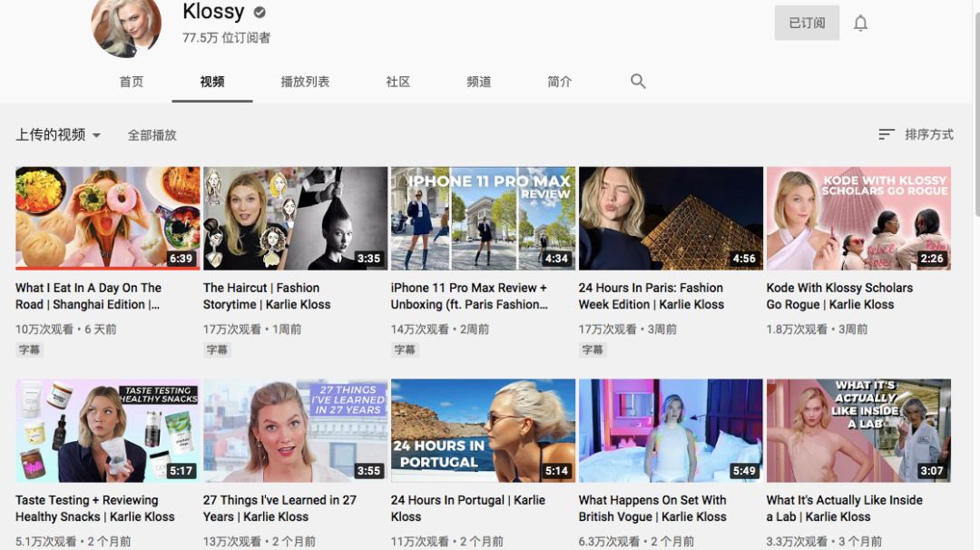Open the 首页 tab
Screen dimensions: 980x550
(x=132, y=82)
